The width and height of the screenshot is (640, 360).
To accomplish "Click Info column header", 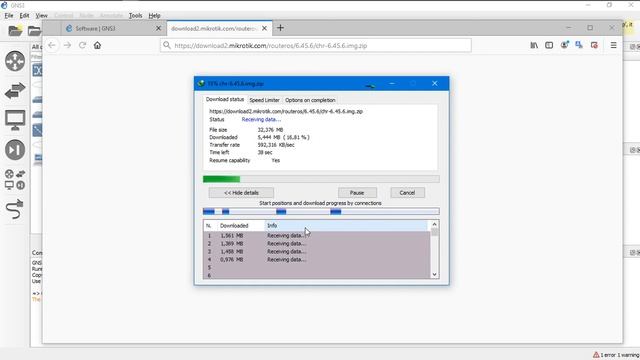I will (346, 226).
